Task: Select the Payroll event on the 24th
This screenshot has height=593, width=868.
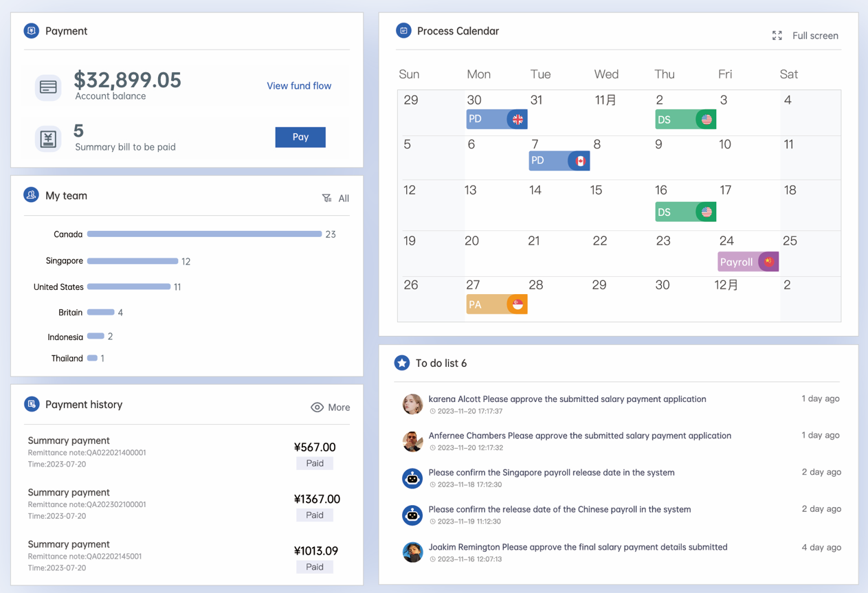Action: tap(748, 262)
